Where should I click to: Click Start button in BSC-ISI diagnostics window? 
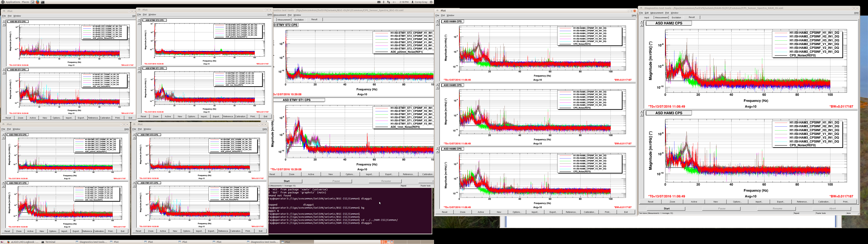click(286, 181)
